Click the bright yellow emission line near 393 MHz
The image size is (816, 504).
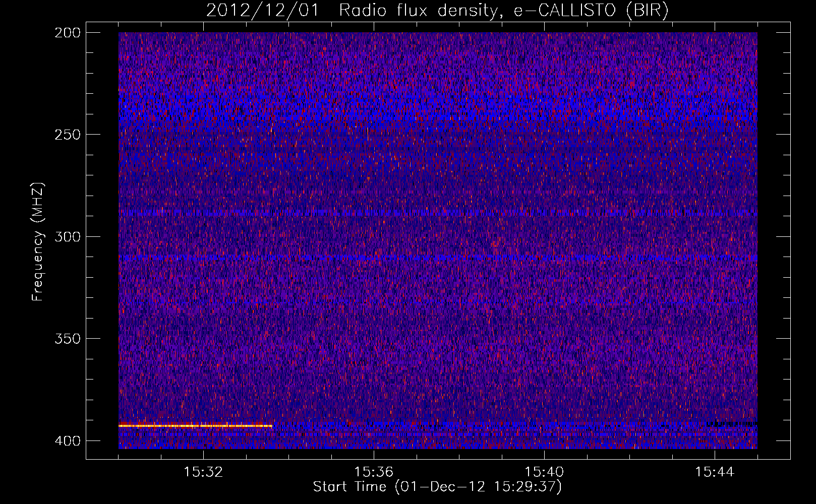[x=196, y=426]
